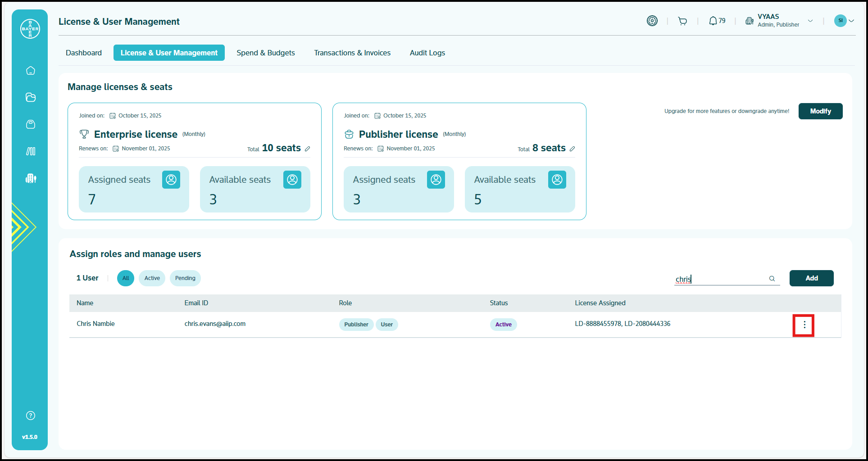The image size is (868, 461).
Task: Click the folder icon in the sidebar
Action: tap(31, 97)
